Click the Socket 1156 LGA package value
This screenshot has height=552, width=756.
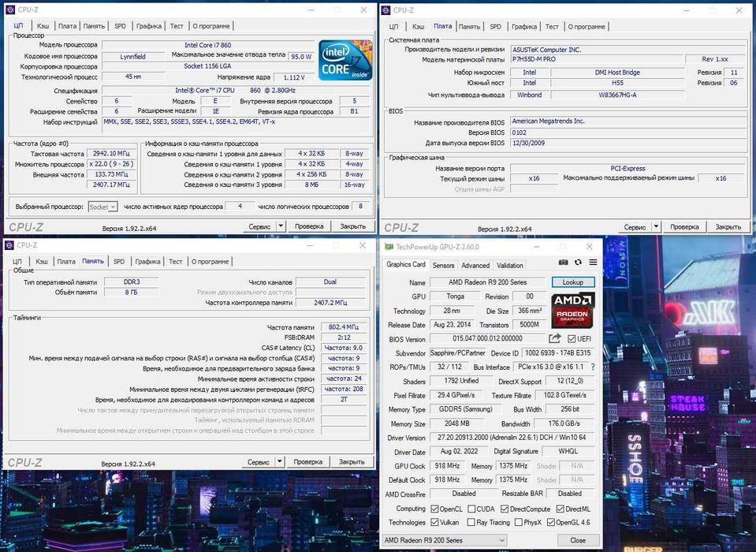[x=208, y=66]
